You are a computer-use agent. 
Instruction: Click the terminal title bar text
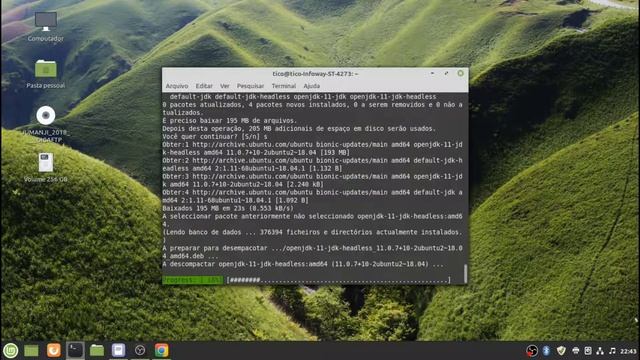(315, 74)
